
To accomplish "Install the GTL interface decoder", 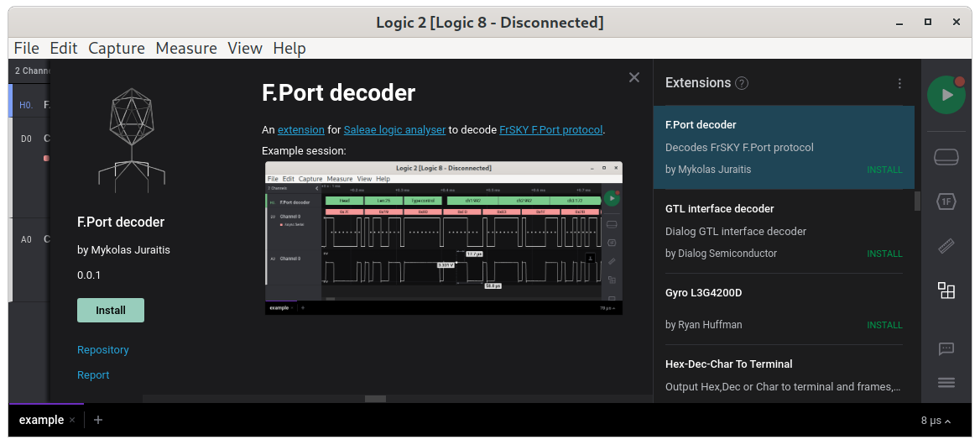I will pyautogui.click(x=884, y=254).
